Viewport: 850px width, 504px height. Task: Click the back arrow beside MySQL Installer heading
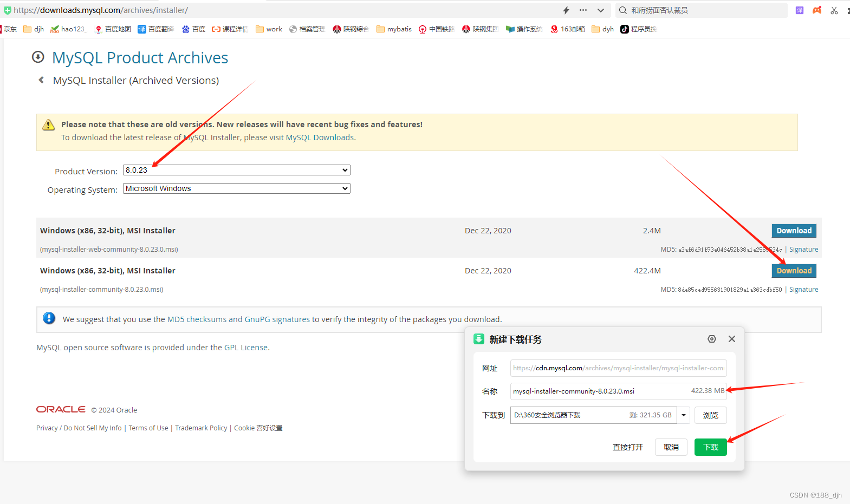click(x=41, y=80)
